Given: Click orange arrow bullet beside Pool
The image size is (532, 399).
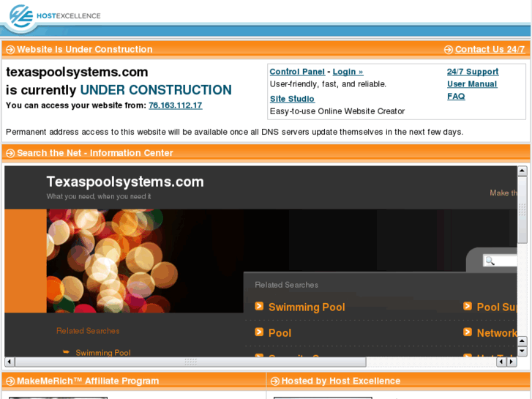Looking at the screenshot, I should 259,332.
